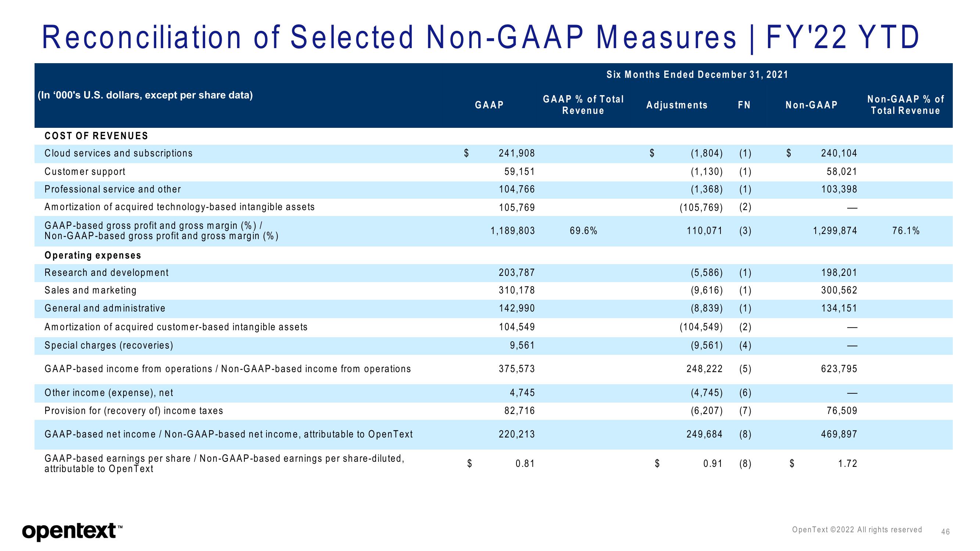
Task: Click the 'GAAP % of Total Revenue' column header
Action: click(x=583, y=105)
